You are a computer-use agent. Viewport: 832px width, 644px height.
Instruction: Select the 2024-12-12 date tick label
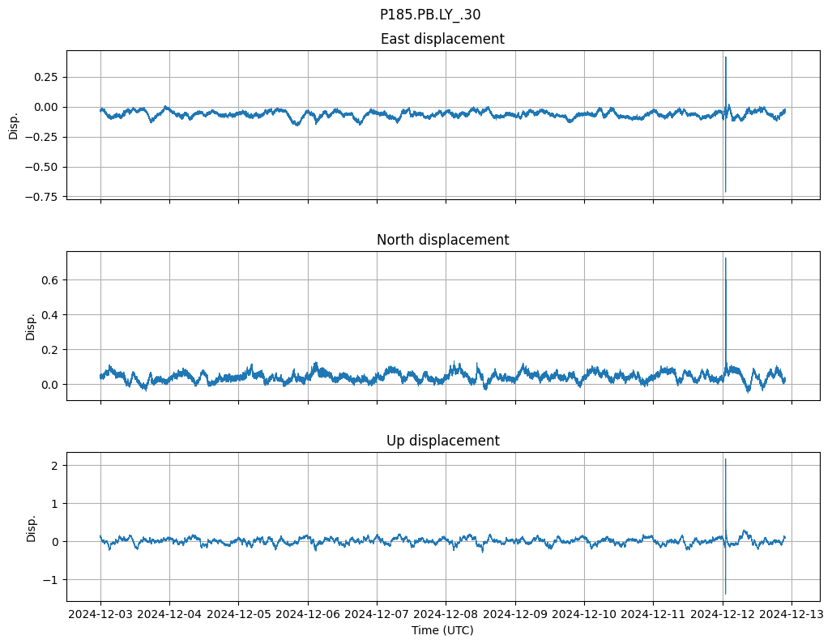tap(723, 615)
